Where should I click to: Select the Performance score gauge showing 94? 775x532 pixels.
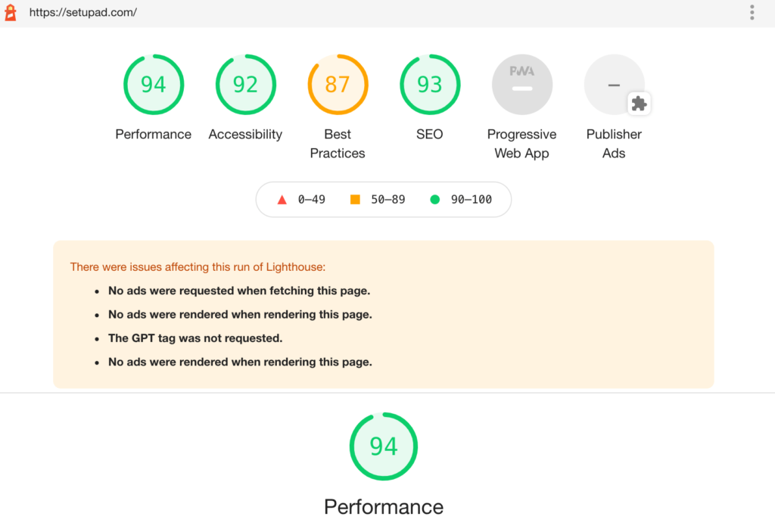click(154, 84)
